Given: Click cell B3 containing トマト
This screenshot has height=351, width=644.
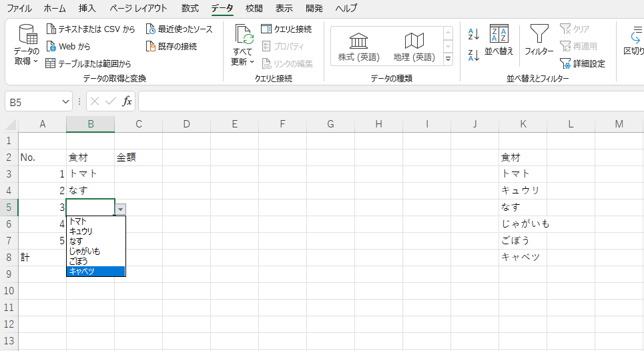Looking at the screenshot, I should pyautogui.click(x=90, y=174).
